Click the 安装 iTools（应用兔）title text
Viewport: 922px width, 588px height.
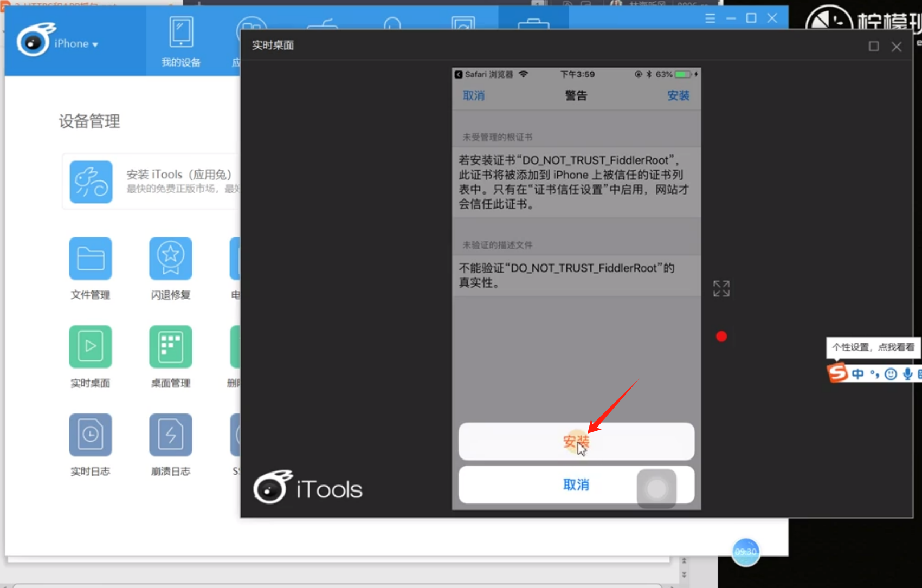pyautogui.click(x=179, y=175)
